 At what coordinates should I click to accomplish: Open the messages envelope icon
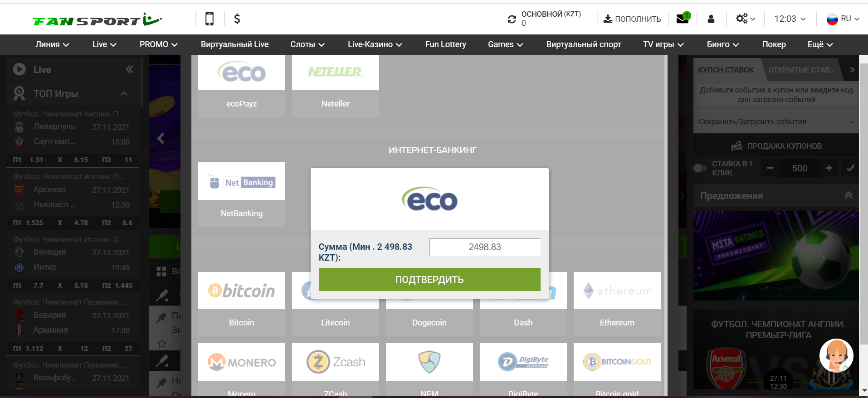point(683,19)
